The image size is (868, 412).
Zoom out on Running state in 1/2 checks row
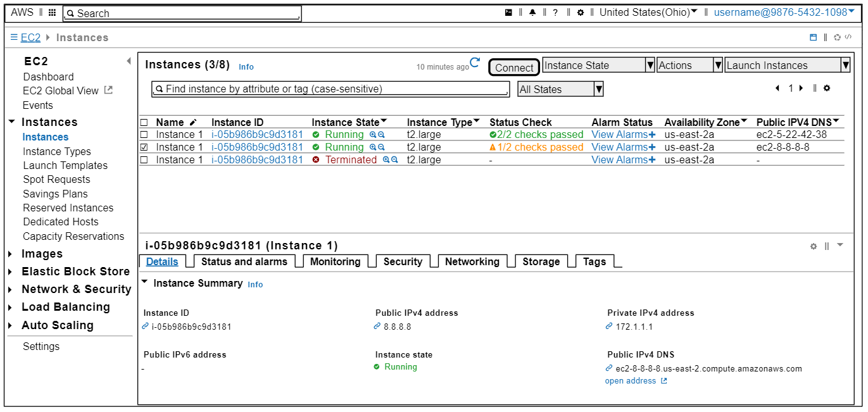381,147
